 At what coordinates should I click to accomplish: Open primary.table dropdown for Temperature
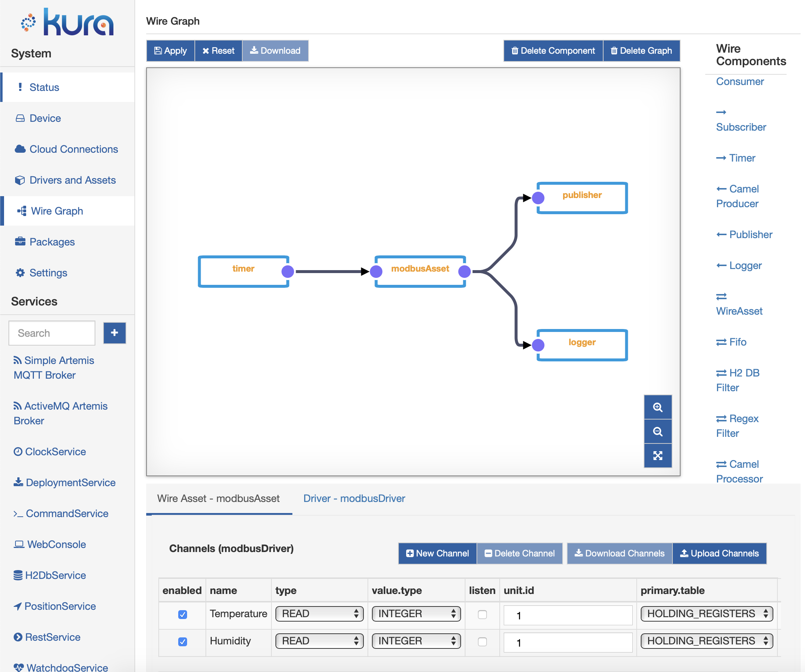pos(706,614)
